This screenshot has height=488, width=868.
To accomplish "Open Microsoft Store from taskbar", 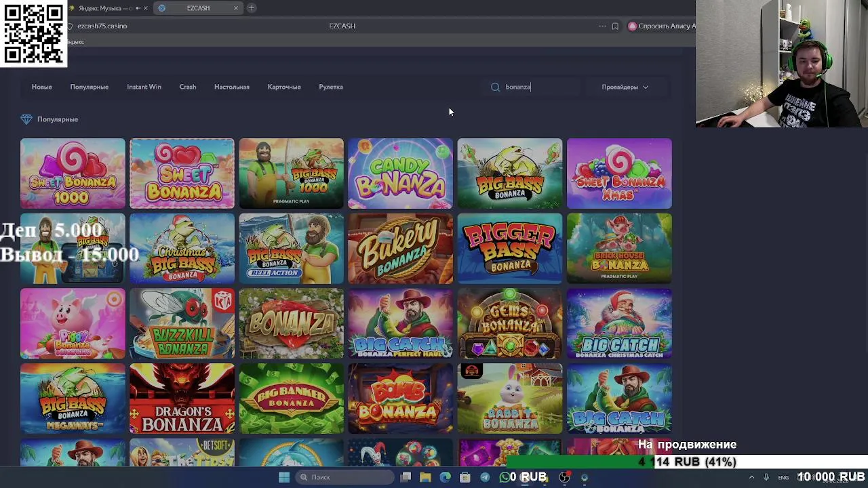I will 465,477.
